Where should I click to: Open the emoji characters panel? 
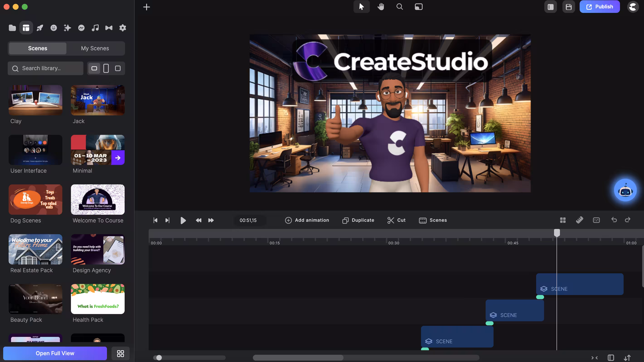53,28
